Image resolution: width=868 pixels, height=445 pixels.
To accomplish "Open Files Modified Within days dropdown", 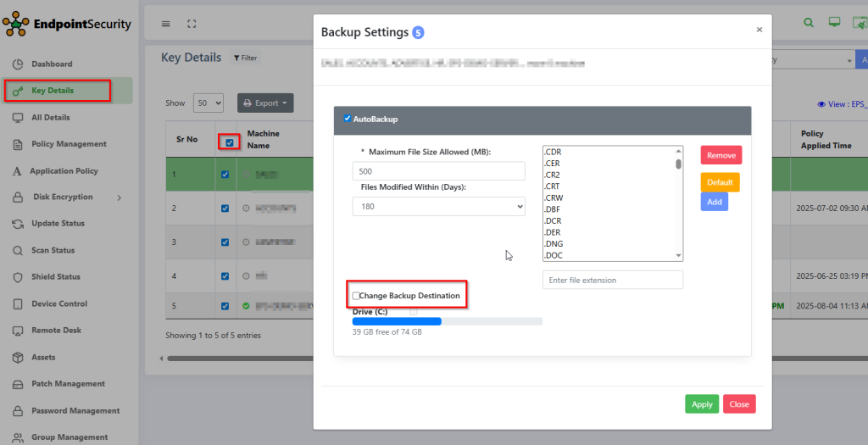I will click(438, 206).
